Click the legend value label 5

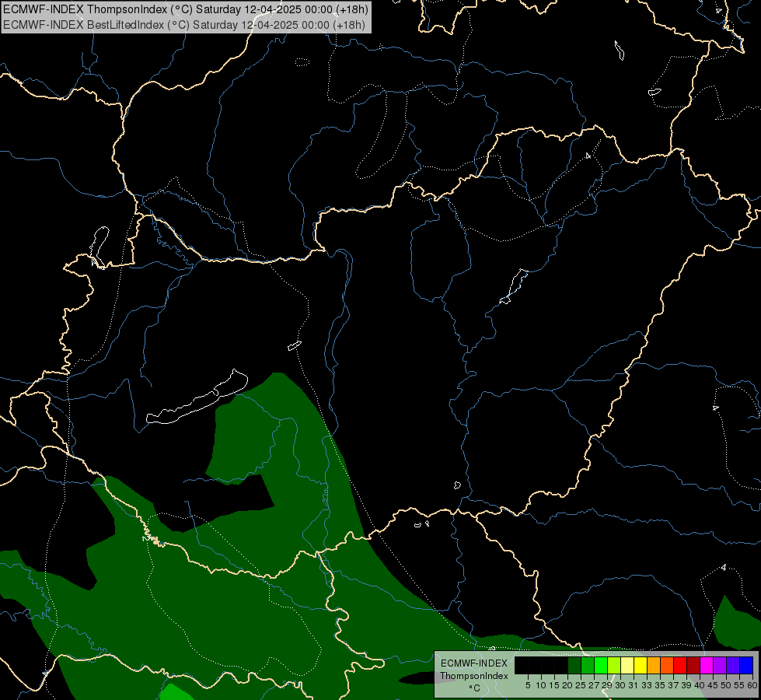(x=528, y=685)
